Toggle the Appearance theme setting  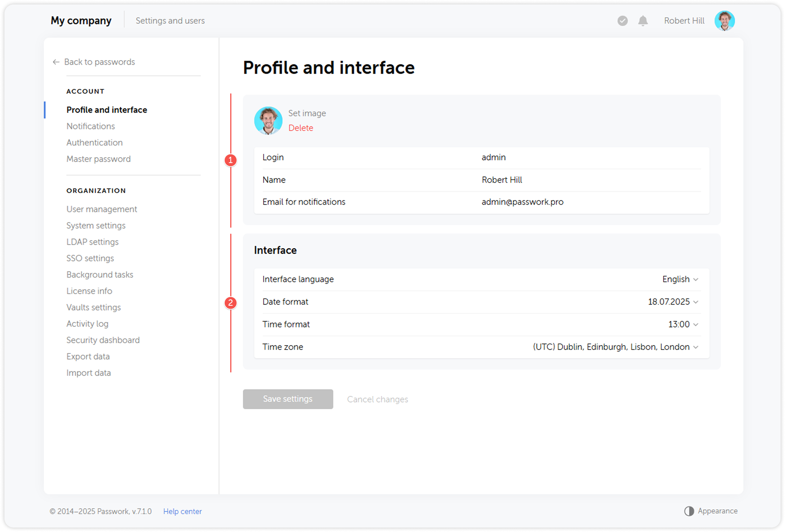click(710, 511)
